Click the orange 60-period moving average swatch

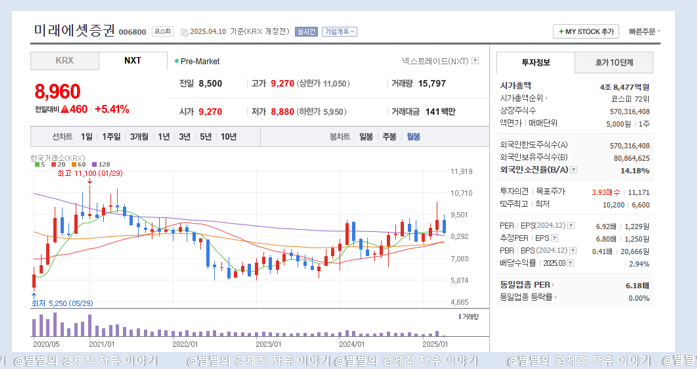(74, 164)
